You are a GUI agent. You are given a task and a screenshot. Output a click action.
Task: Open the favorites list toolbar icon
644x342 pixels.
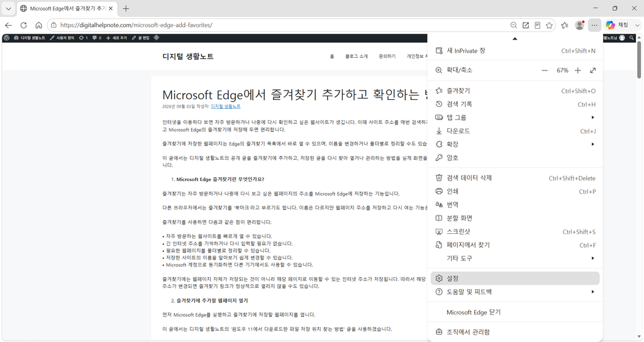(565, 25)
